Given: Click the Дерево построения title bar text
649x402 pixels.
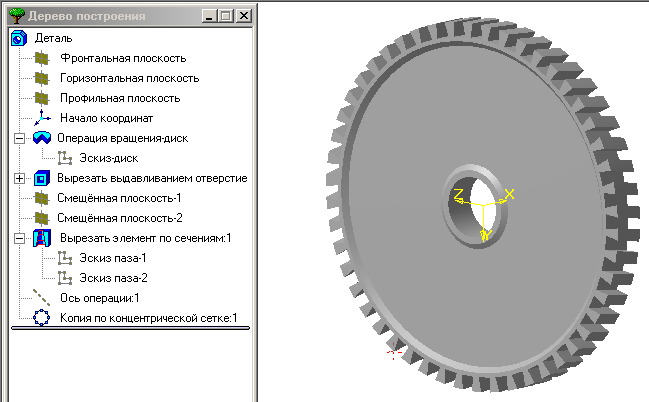Looking at the screenshot, I should pos(87,16).
